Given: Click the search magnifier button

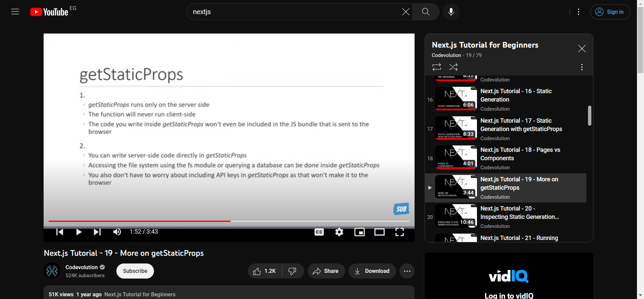Looking at the screenshot, I should tap(426, 12).
